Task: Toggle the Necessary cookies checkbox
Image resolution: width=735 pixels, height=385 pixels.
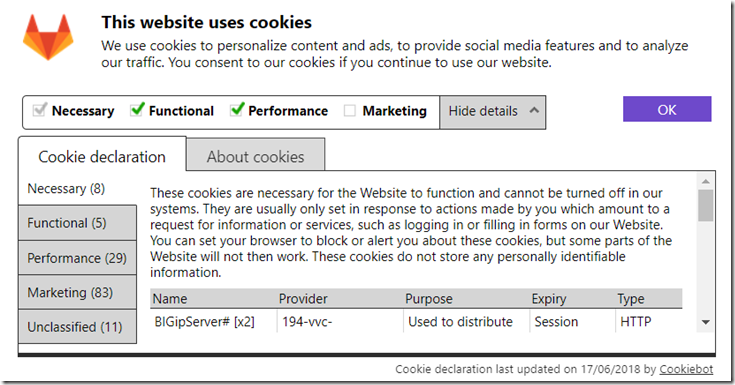Action: tap(39, 110)
